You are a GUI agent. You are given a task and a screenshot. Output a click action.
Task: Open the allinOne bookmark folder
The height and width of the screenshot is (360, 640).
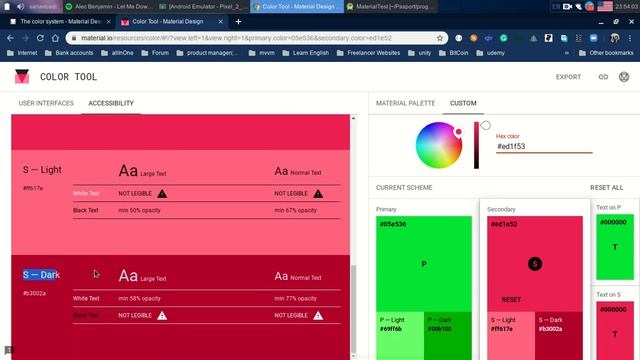click(x=117, y=53)
